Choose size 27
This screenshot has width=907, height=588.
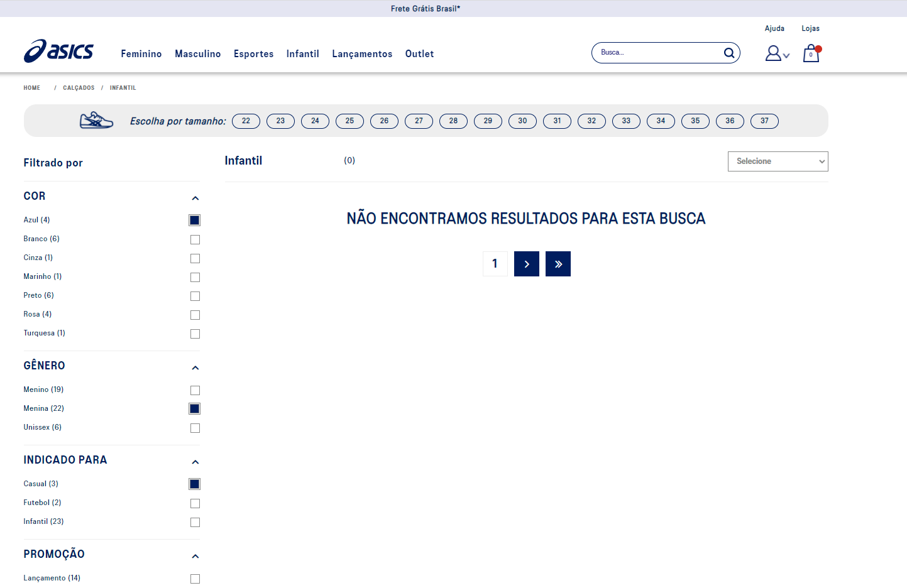[419, 121]
